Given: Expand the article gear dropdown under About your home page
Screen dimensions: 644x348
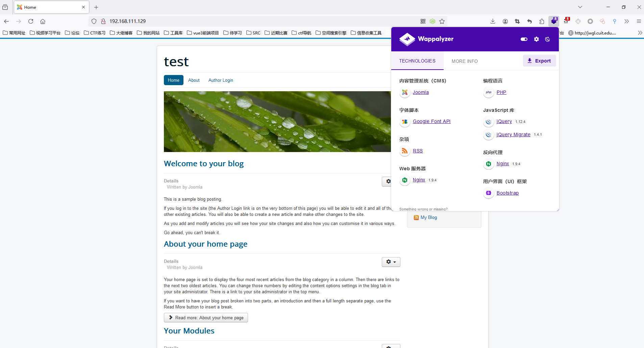Looking at the screenshot, I should click(x=391, y=262).
